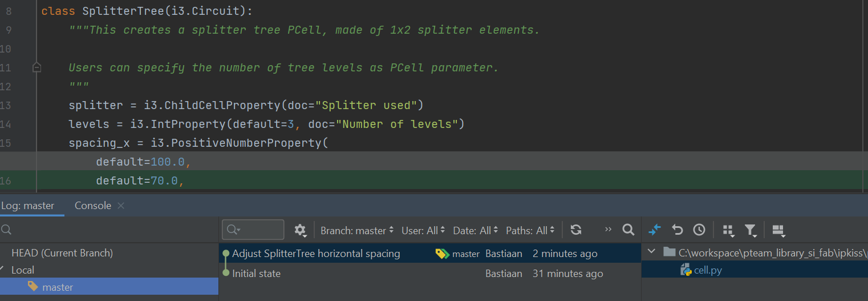This screenshot has height=301, width=868.
Task: Click the Show Diff arrows icon
Action: click(655, 230)
